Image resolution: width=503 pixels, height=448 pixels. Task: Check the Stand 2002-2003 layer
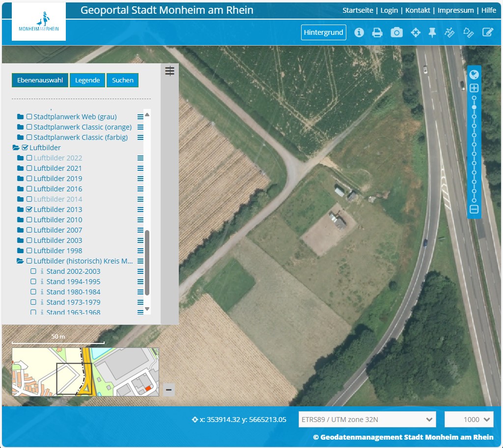pos(33,271)
